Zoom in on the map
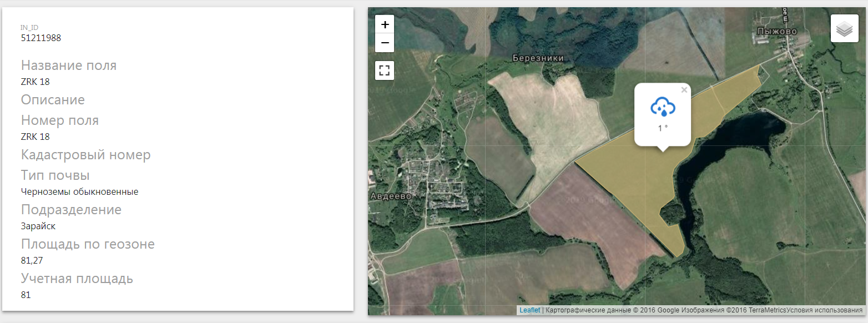The image size is (868, 323). tap(385, 24)
